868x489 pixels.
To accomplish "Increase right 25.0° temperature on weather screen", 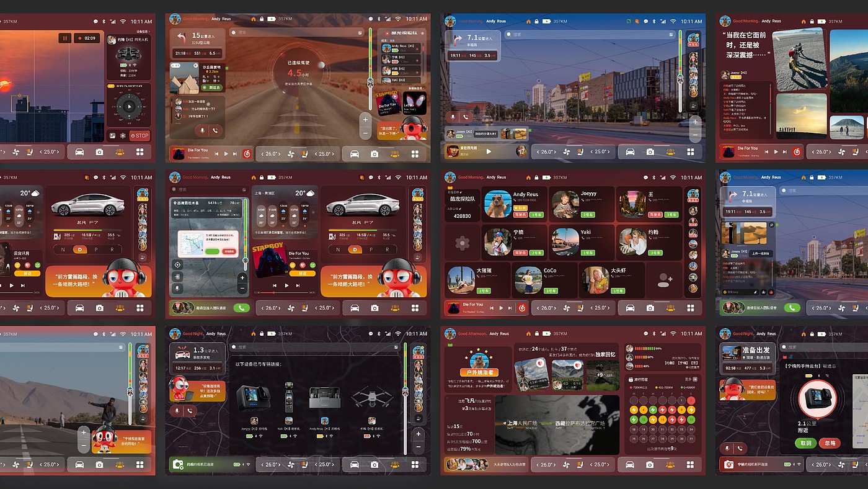I will tap(333, 308).
